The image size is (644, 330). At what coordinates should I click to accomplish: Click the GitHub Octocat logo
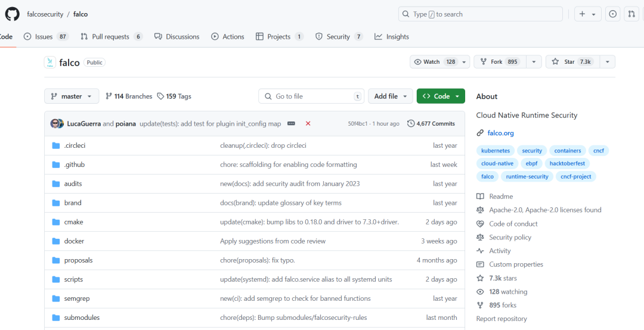13,14
